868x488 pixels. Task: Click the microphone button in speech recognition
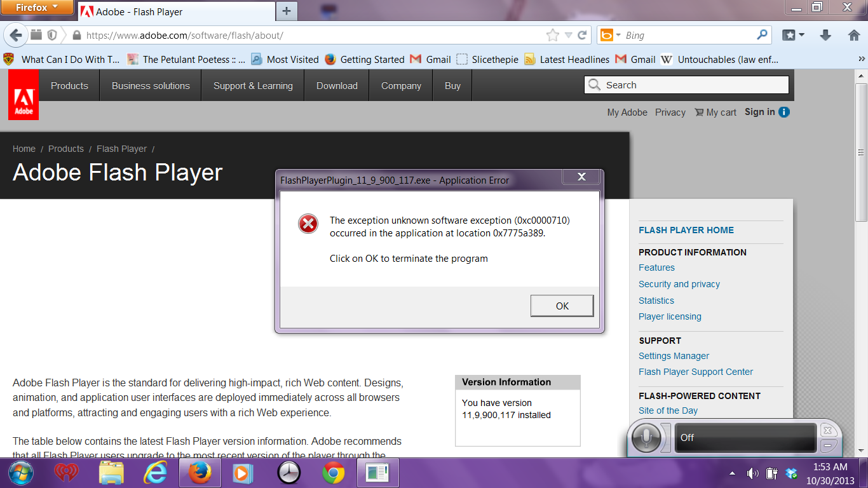[x=648, y=437]
